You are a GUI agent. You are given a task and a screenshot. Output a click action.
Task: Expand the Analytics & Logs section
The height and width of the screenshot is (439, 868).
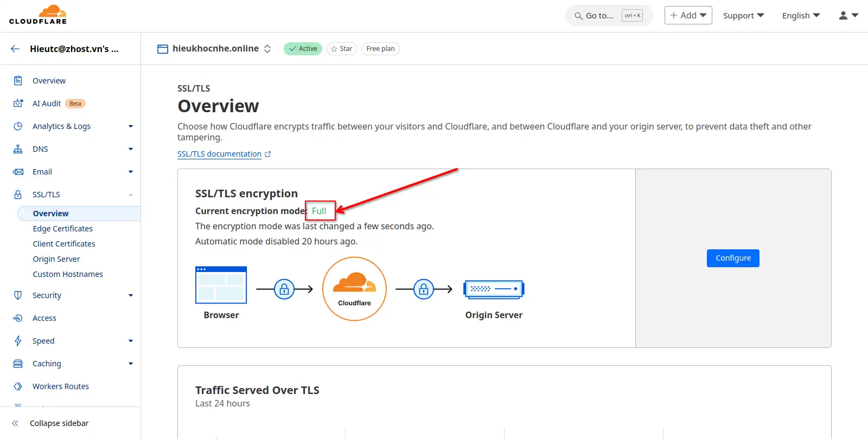click(131, 126)
